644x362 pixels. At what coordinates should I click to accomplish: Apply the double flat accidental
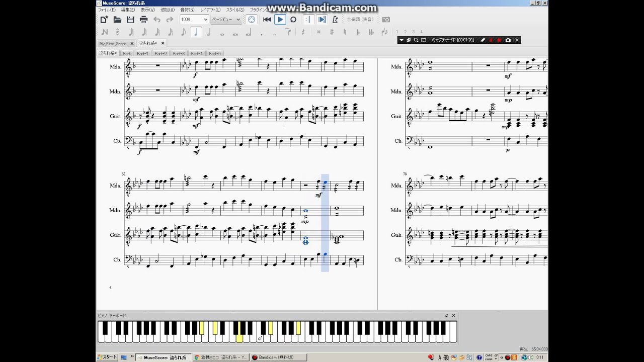371,32
